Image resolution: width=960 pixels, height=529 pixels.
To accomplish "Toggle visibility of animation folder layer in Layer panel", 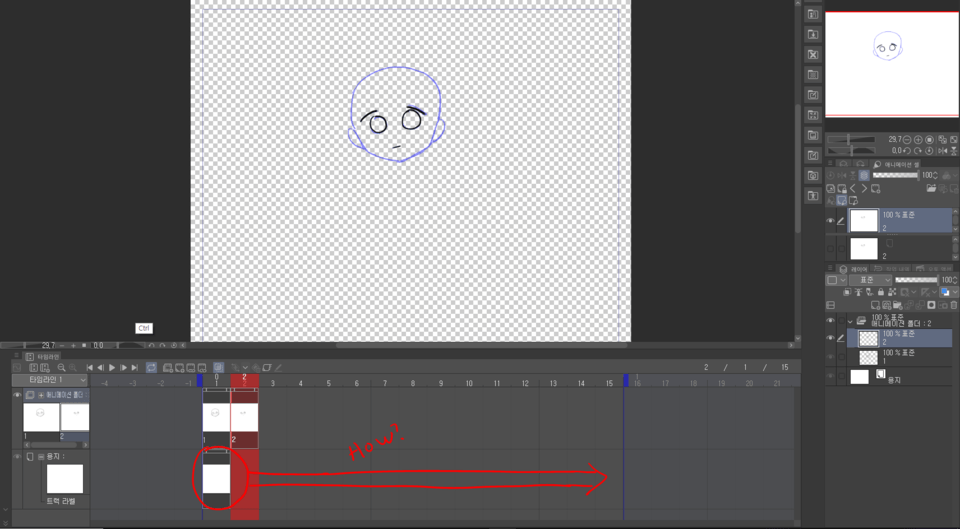I will [831, 321].
